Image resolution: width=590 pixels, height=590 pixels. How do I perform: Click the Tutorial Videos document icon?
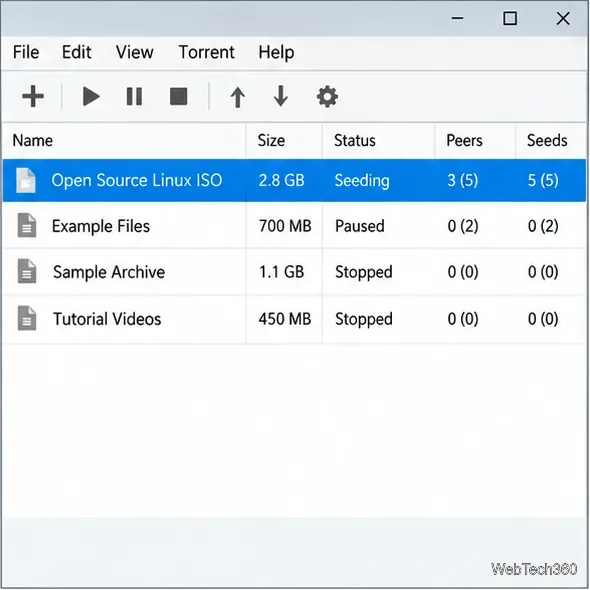click(x=27, y=318)
